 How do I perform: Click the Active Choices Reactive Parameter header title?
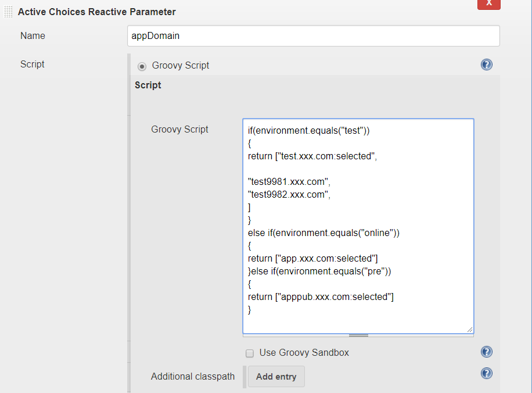(96, 11)
